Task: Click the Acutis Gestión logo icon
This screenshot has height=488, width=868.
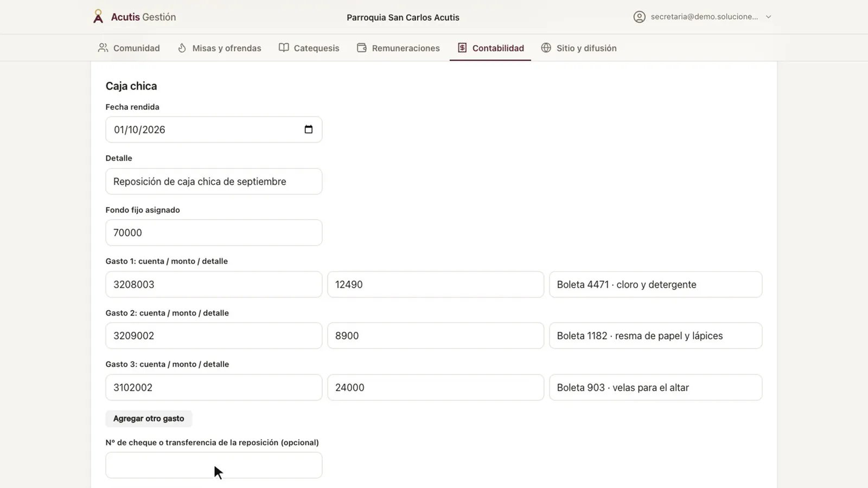Action: coord(98,17)
